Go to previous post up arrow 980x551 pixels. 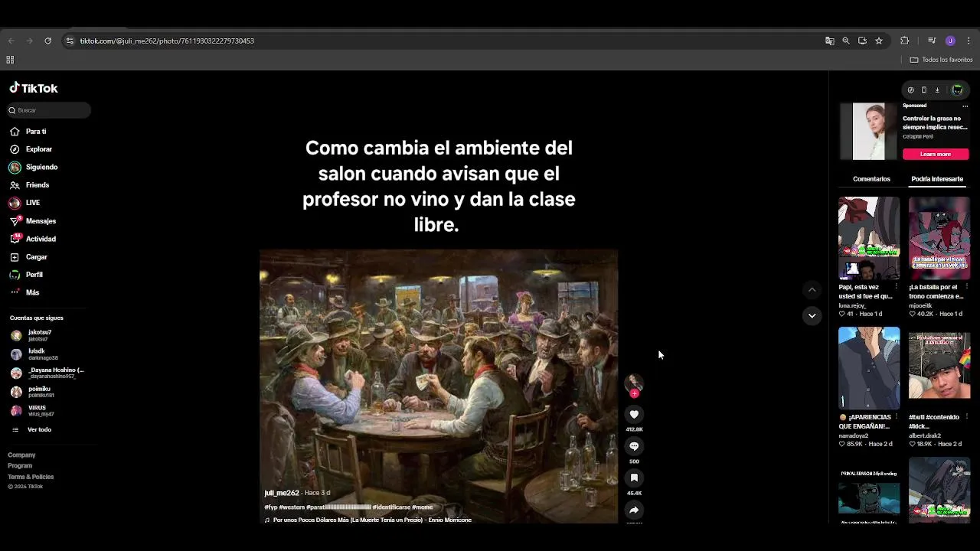pos(812,290)
